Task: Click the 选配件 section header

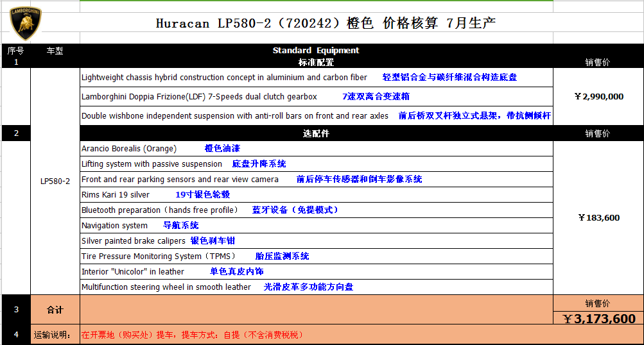Action: (x=316, y=133)
